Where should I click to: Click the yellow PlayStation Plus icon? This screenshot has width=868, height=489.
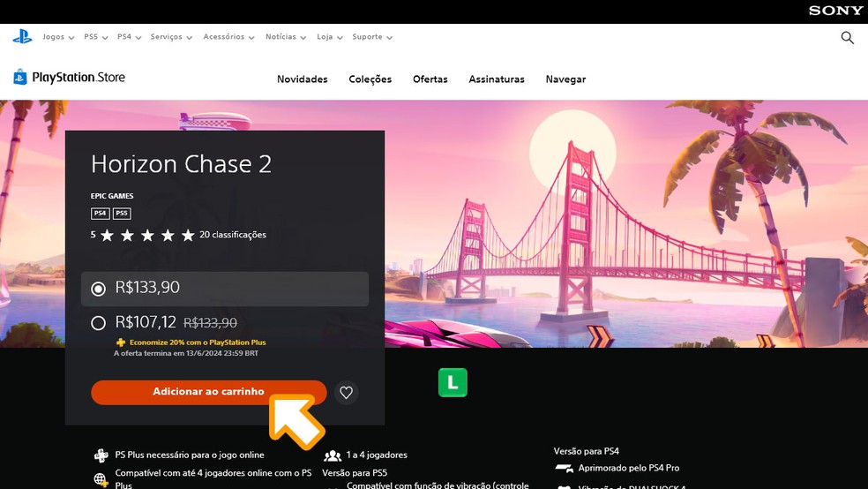click(x=121, y=342)
